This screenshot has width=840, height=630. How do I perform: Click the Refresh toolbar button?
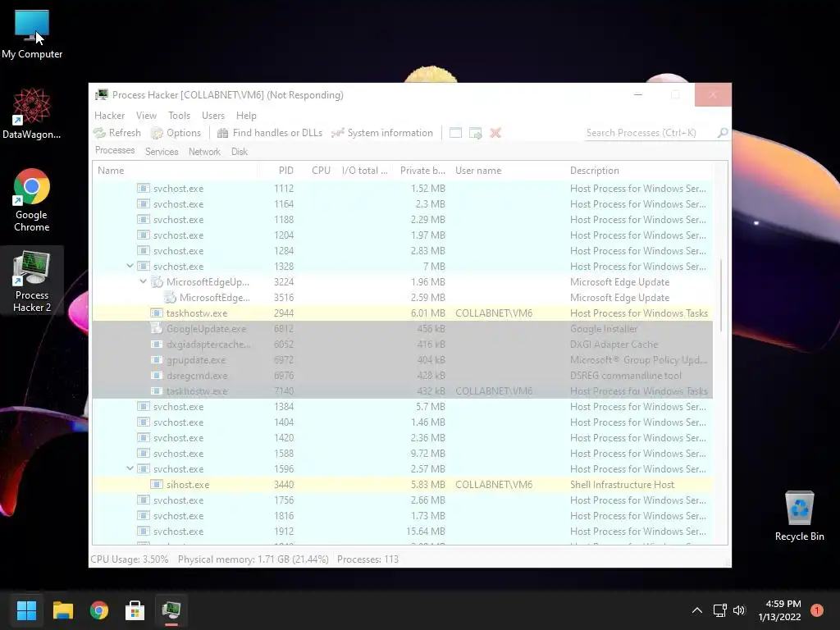117,133
